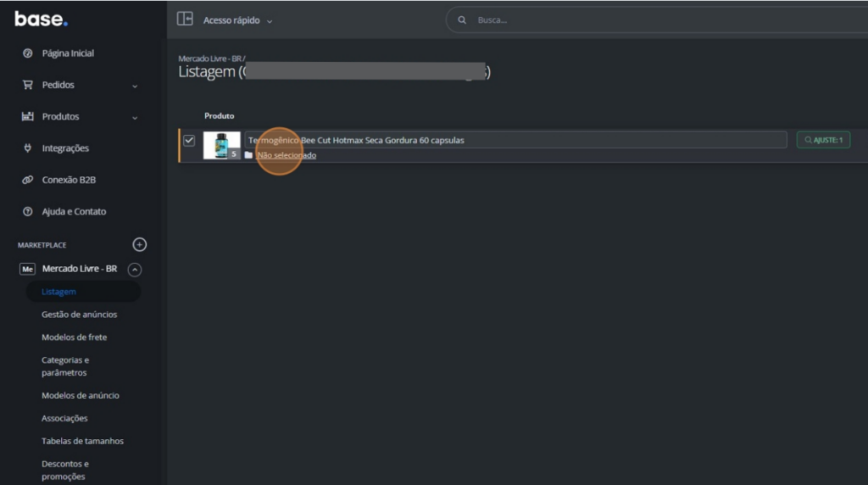Image resolution: width=868 pixels, height=485 pixels.
Task: Expand the Produtos submenu chevron
Action: (x=135, y=117)
